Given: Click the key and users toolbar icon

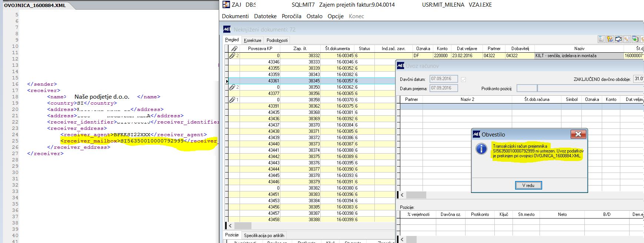Looking at the screenshot, I should pos(610,39).
